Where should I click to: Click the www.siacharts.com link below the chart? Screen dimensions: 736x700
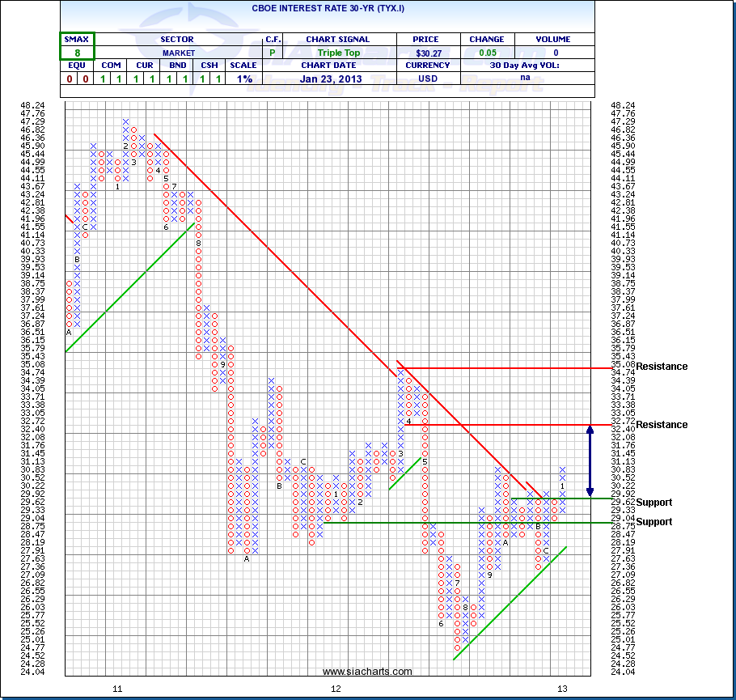(366, 672)
